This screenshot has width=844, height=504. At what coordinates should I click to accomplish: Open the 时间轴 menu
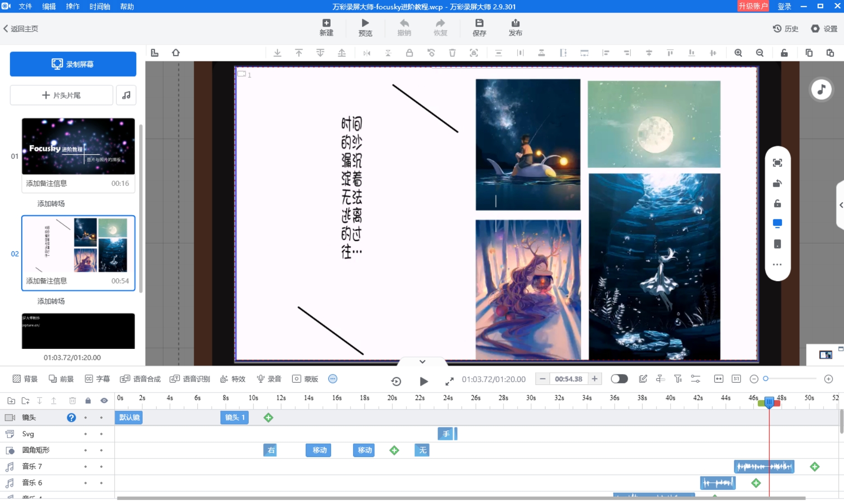(100, 6)
